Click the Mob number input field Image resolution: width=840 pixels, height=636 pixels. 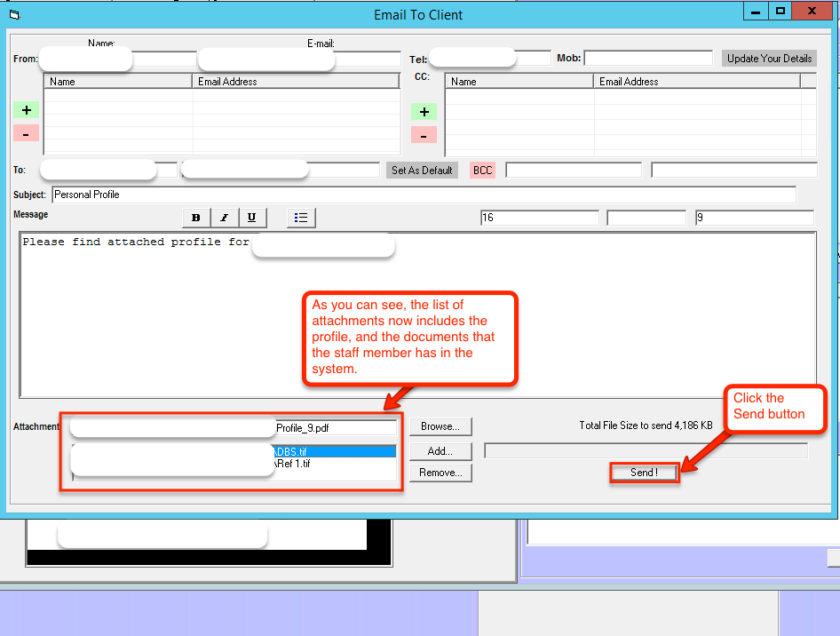tap(647, 59)
